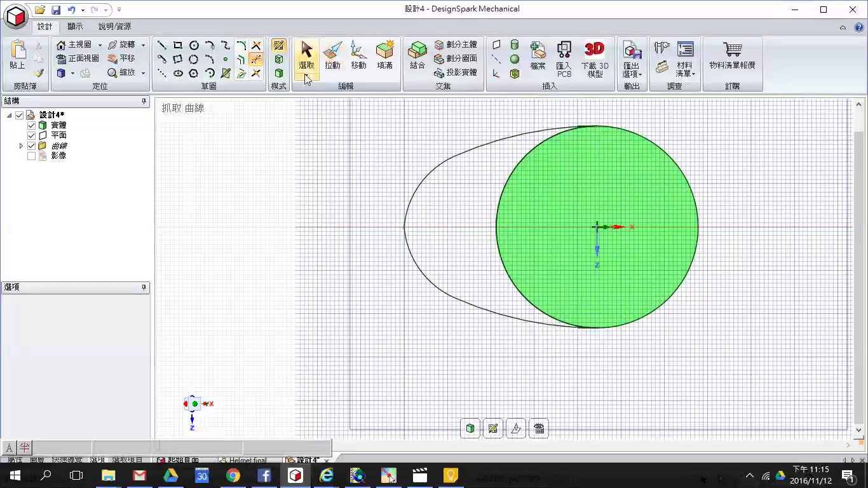Click the camera view icon in canvas toolbar
Image resolution: width=868 pixels, height=488 pixels.
(x=539, y=428)
